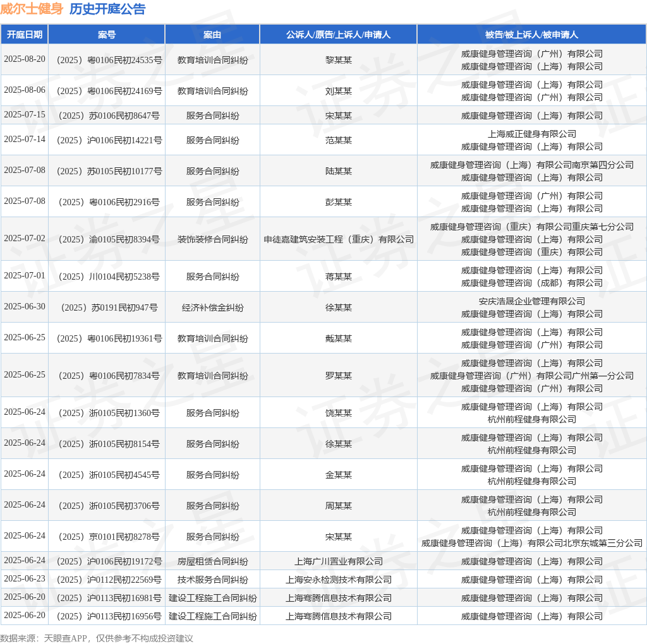647x644 pixels.
Task: Click plaintiff 金某某
Action: (x=339, y=475)
